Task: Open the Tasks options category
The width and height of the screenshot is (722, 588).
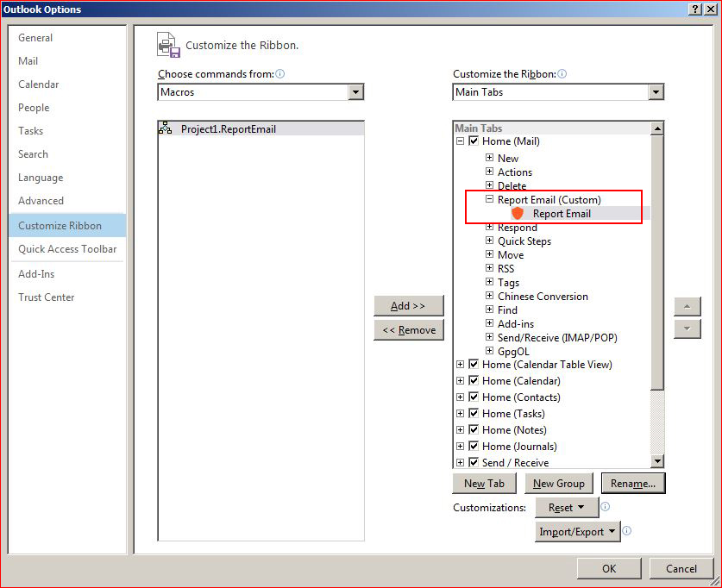Action: point(67,131)
